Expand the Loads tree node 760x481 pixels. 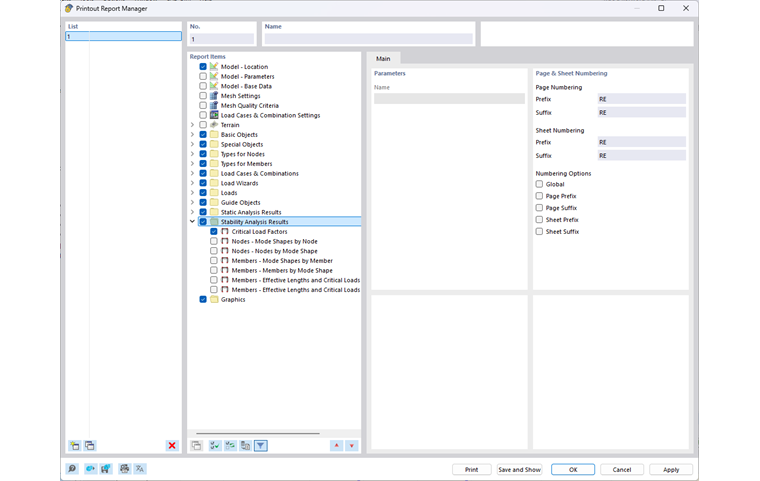[192, 192]
